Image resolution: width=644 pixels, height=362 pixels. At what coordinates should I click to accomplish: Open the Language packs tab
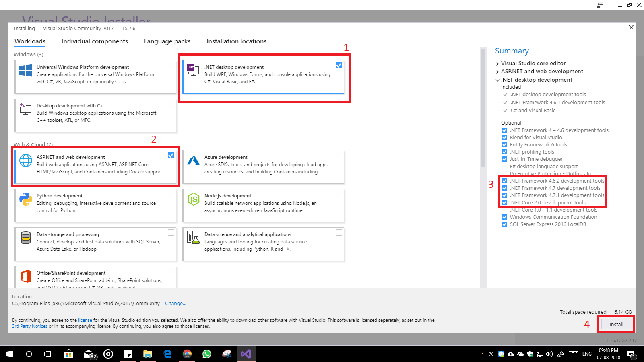167,41
